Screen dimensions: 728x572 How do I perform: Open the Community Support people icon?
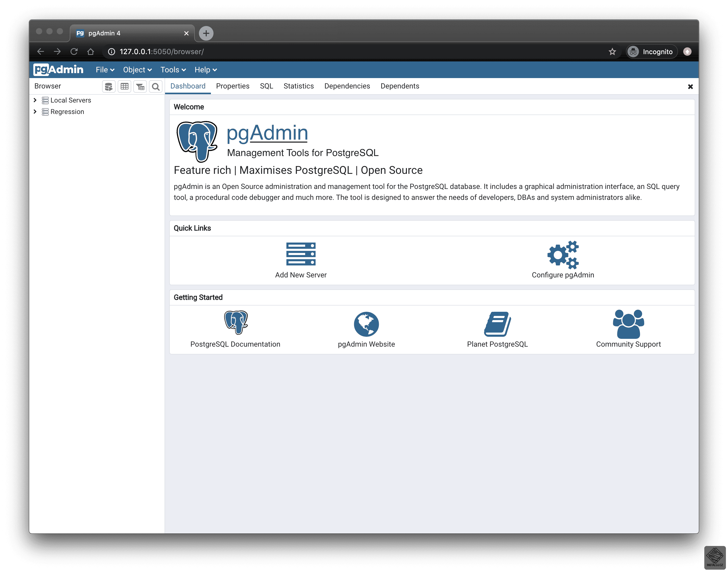628,324
